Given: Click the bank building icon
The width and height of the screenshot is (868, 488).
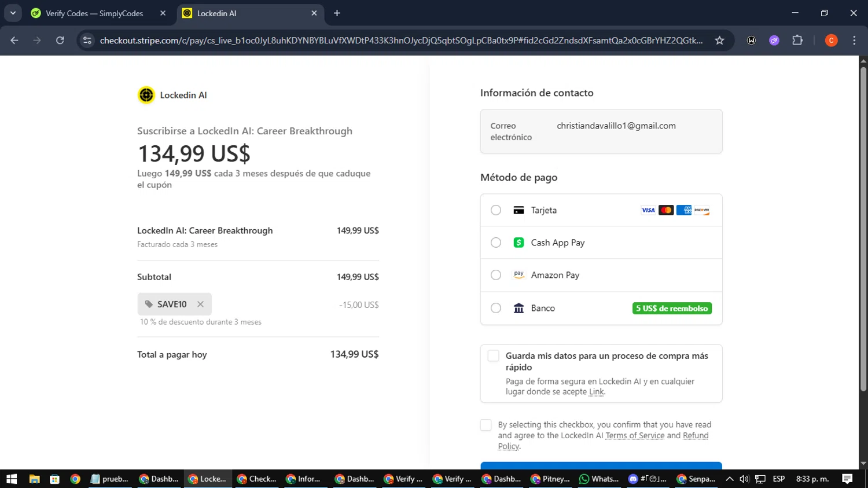Looking at the screenshot, I should point(518,308).
